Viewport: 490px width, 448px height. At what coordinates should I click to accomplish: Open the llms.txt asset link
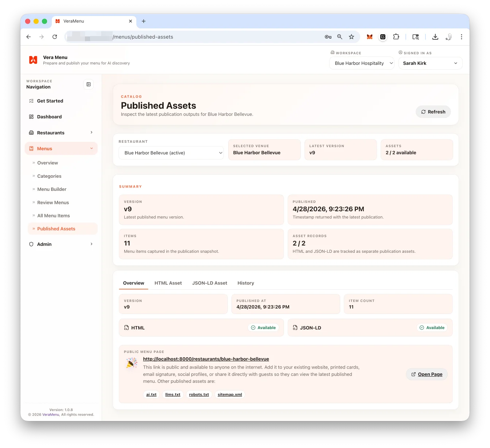click(173, 394)
